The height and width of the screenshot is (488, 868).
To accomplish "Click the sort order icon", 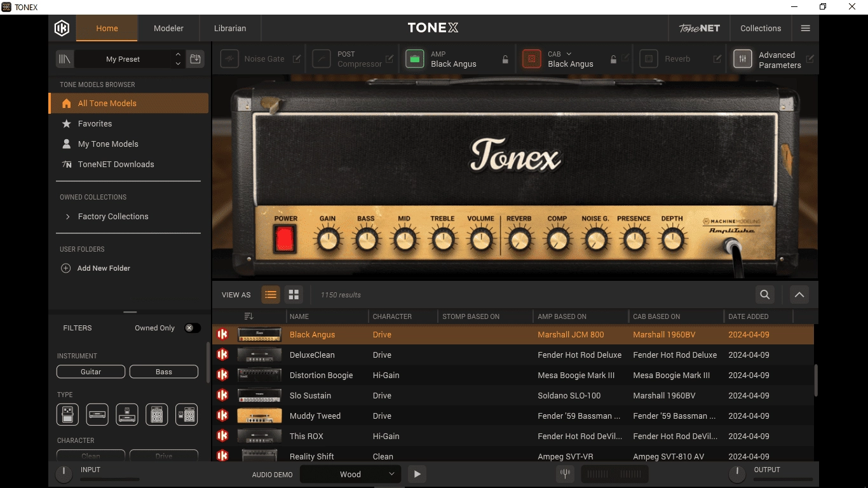I will [x=248, y=316].
